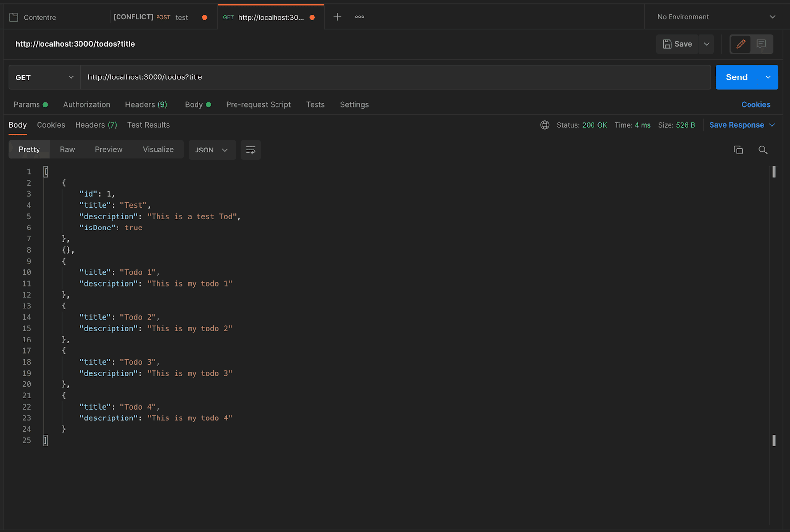
Task: Open the response language globe icon
Action: point(544,125)
